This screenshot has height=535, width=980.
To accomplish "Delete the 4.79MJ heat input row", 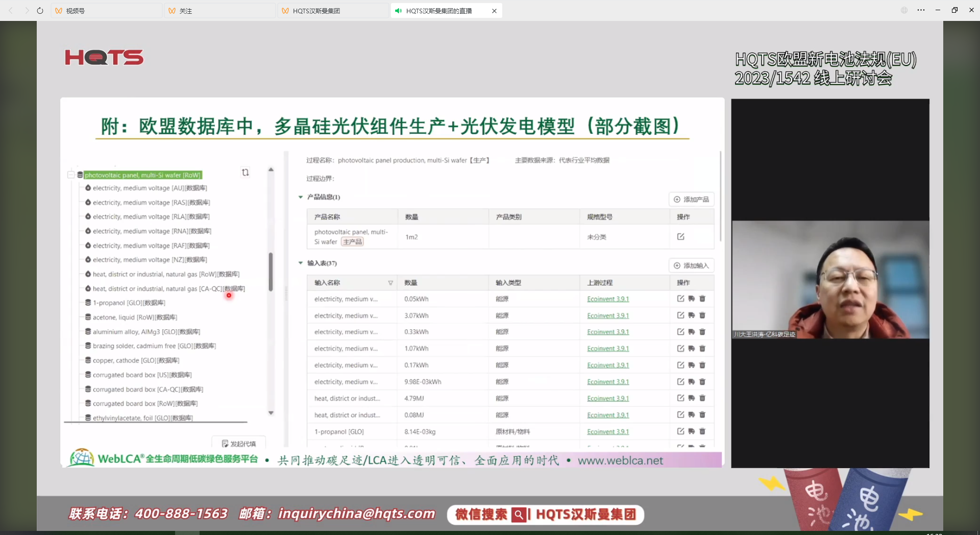I will [x=702, y=398].
